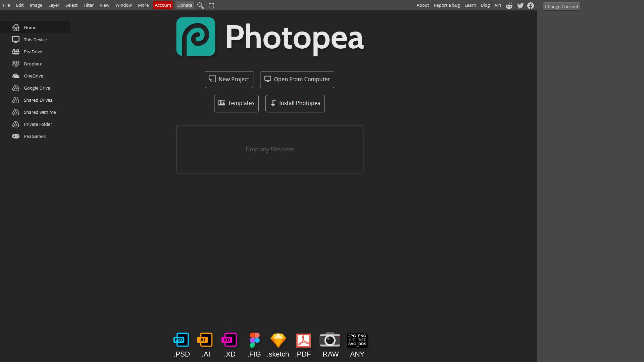Open the Image menu
This screenshot has width=644, height=362.
coord(36,5)
